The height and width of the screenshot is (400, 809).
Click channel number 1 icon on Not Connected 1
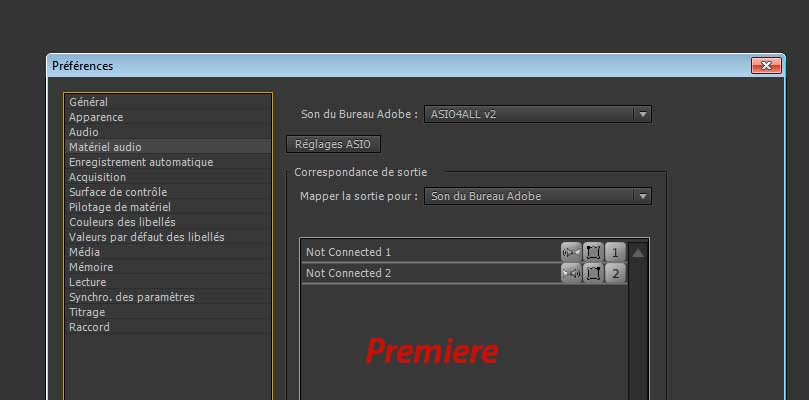[x=615, y=252]
